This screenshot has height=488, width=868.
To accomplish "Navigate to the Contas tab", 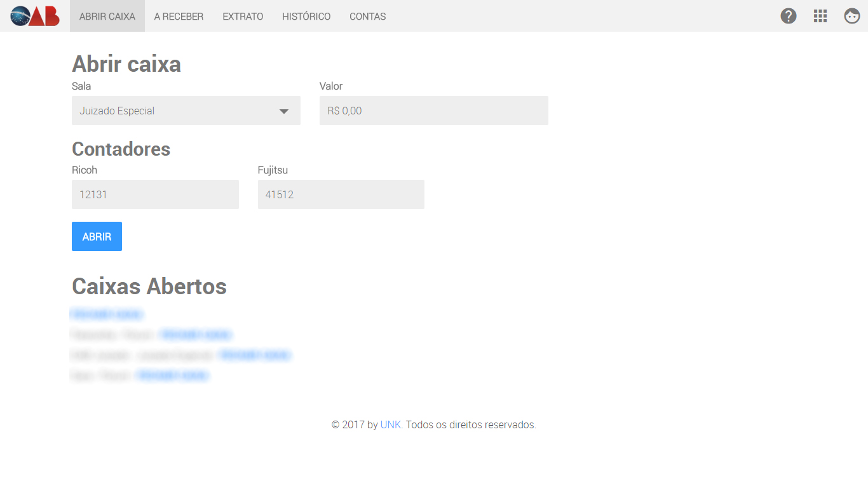I will coord(367,17).
